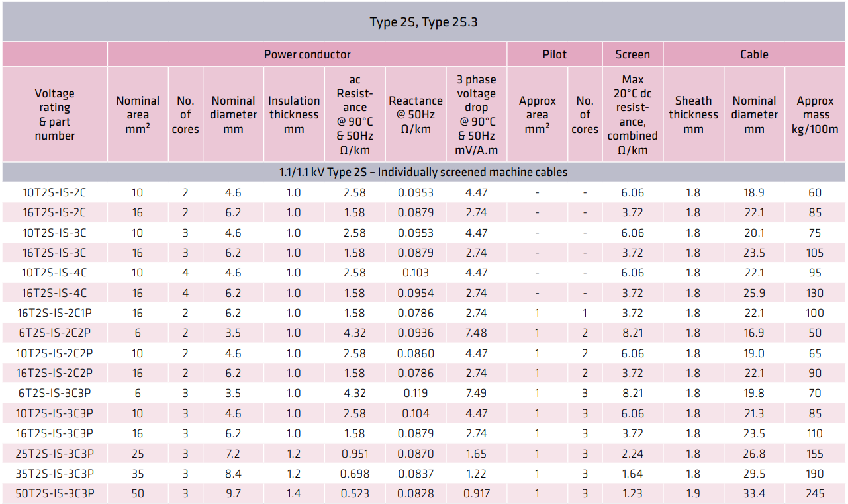Select part number 16T2S-IS-3C3P
Screen dimensions: 848x504
pyautogui.click(x=55, y=433)
